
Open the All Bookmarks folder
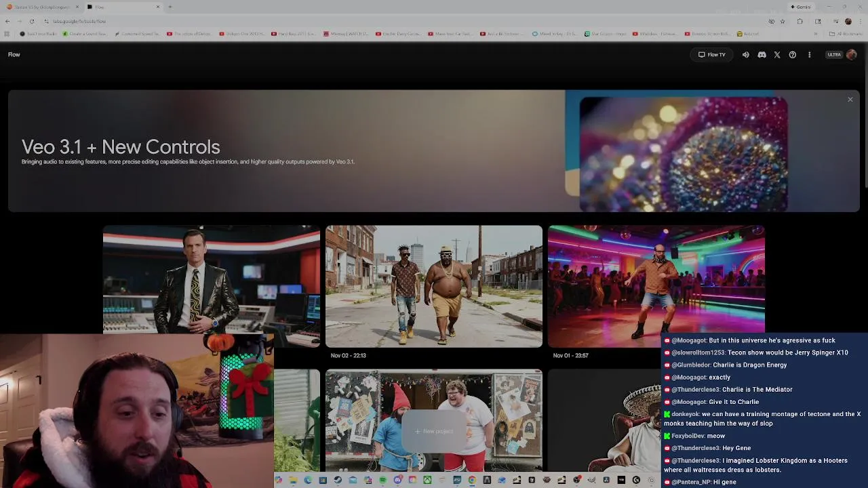pyautogui.click(x=845, y=33)
